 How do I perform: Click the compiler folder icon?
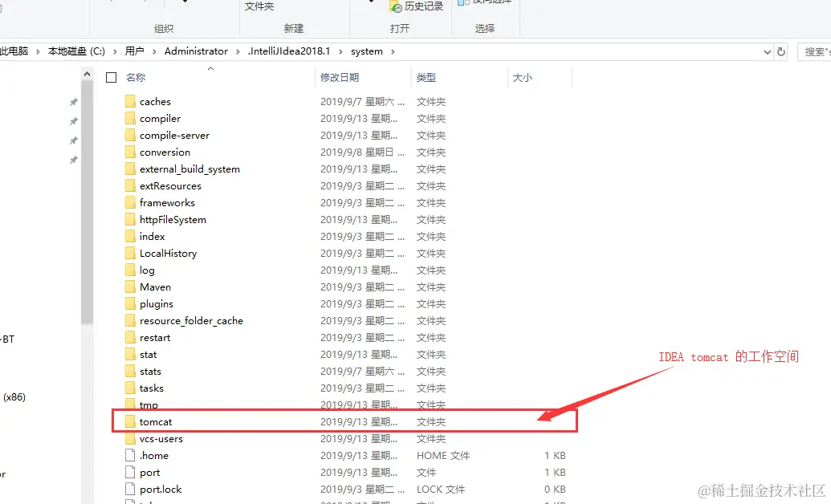(x=130, y=118)
